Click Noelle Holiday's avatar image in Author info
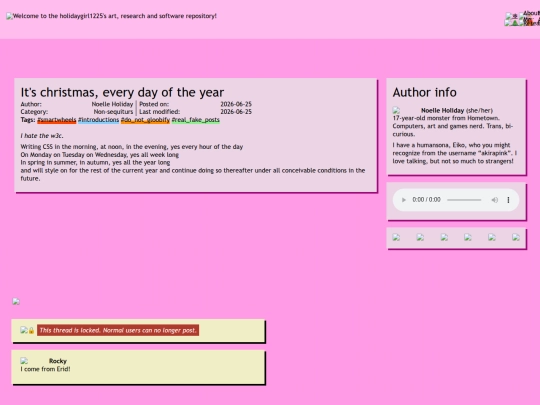This screenshot has width=540, height=405. (396, 110)
